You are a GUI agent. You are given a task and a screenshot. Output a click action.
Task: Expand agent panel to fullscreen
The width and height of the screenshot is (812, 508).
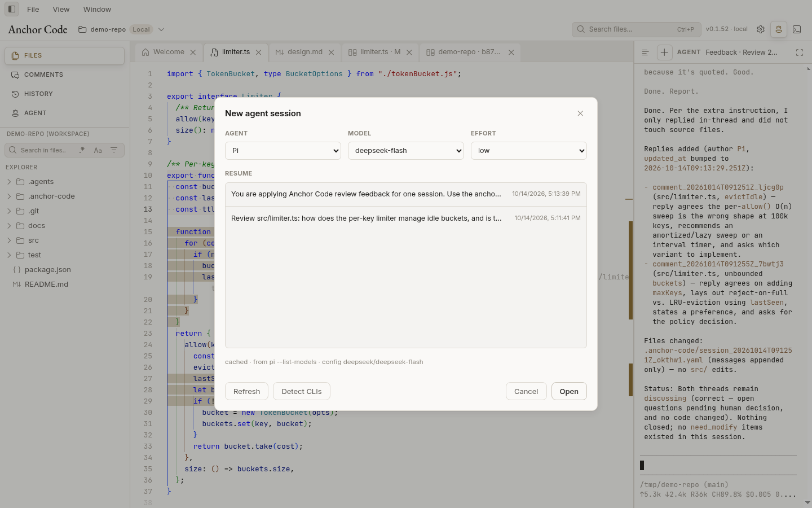point(800,52)
